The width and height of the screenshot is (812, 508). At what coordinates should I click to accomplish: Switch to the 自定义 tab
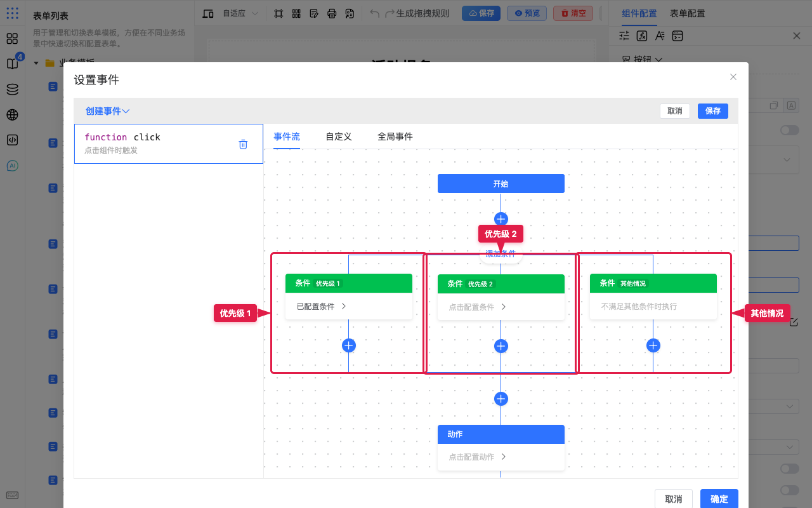point(339,137)
